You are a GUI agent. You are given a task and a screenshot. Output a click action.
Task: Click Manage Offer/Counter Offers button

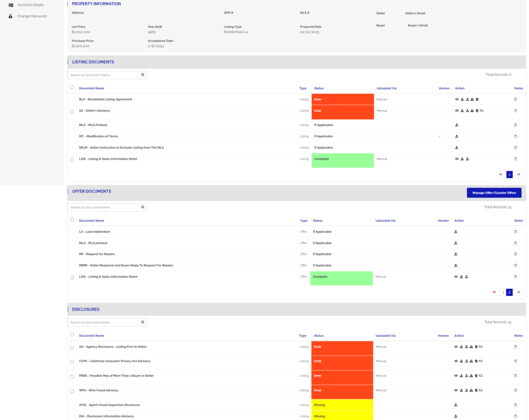coord(494,193)
